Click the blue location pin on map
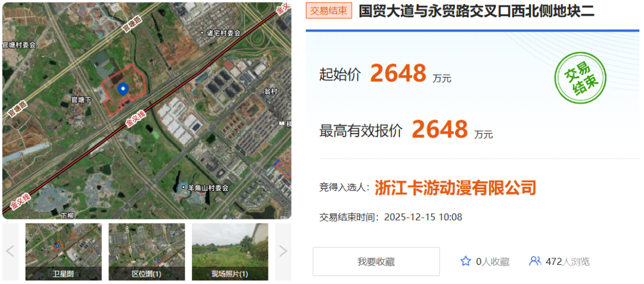The height and width of the screenshot is (284, 644). (x=122, y=89)
